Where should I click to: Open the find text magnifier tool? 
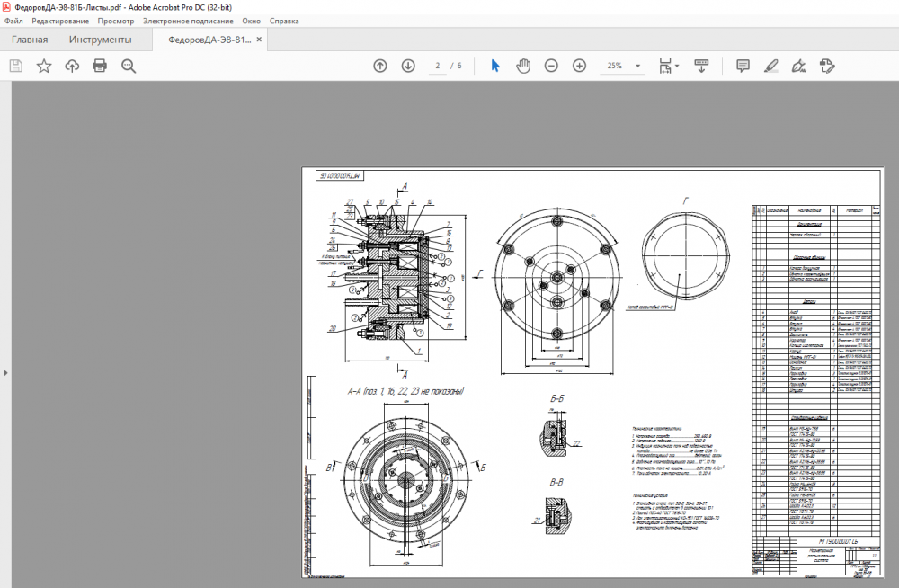pyautogui.click(x=129, y=66)
